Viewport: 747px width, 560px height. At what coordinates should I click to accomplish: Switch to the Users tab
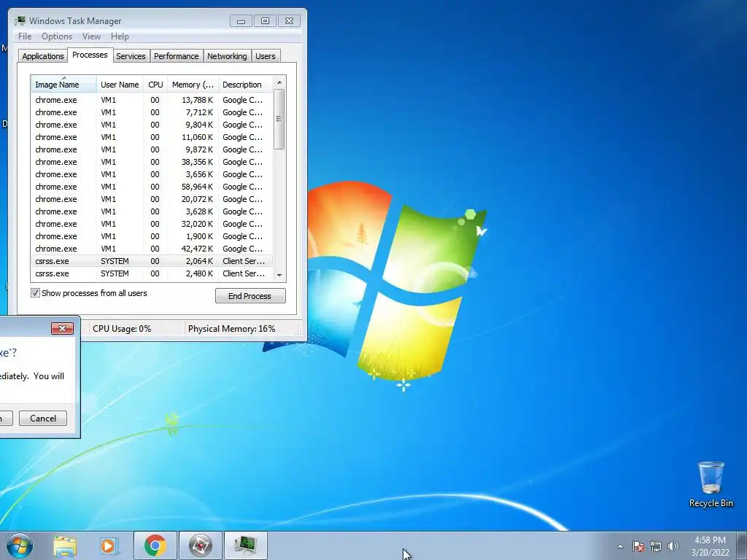(265, 55)
